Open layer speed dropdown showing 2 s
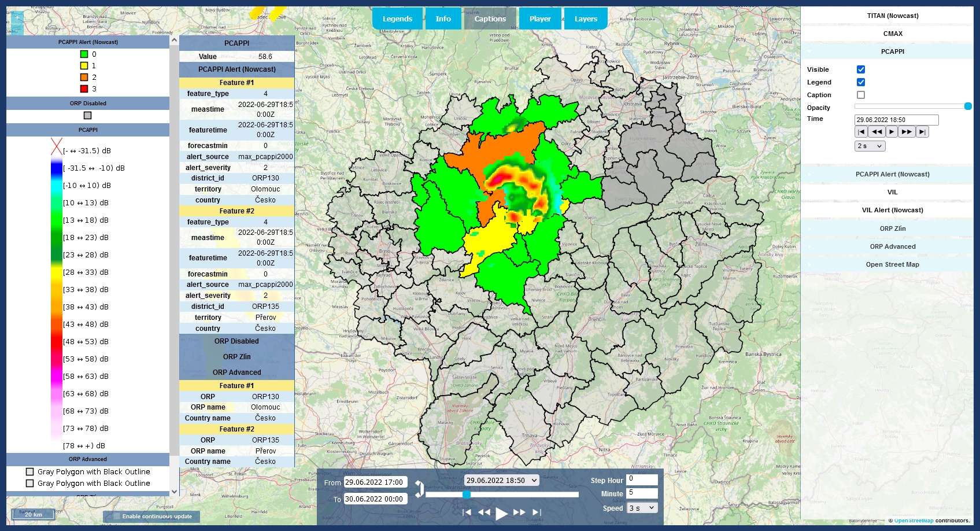Screen dimensions: 980x531 [870, 146]
